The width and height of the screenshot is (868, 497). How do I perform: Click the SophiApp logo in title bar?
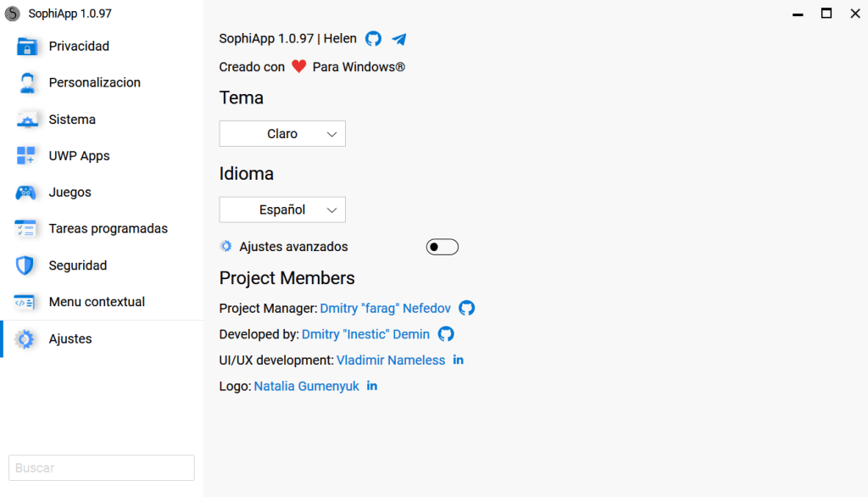tap(12, 14)
